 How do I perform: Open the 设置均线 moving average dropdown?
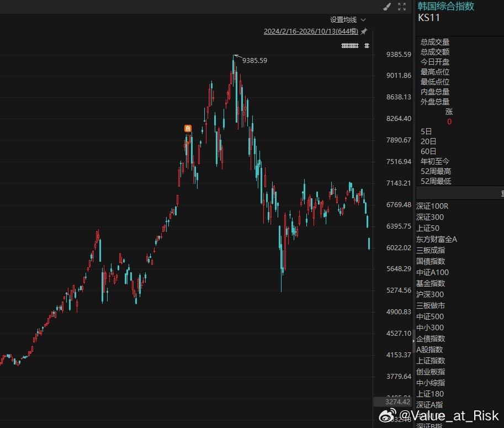pyautogui.click(x=348, y=20)
